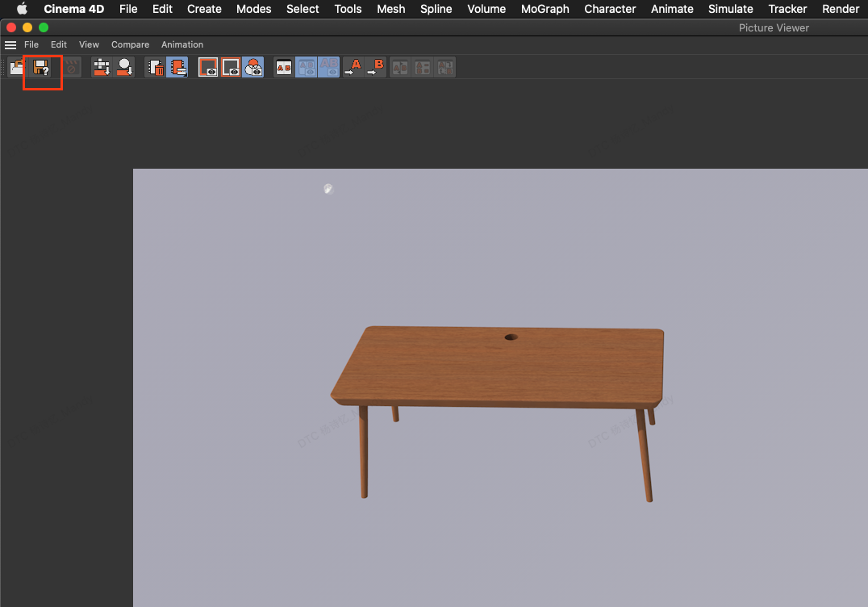Open image with the folder icon
This screenshot has height=607, width=868.
tap(17, 67)
